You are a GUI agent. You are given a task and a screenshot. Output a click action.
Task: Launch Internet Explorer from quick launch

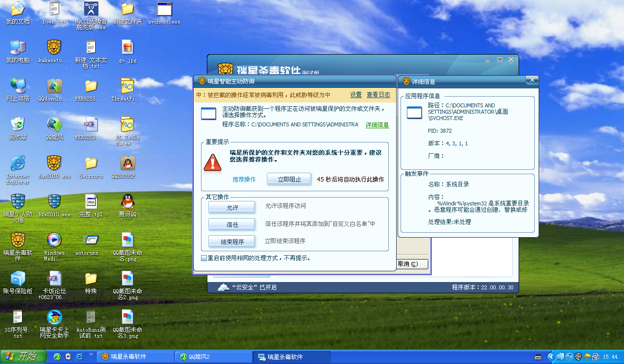[79, 357]
